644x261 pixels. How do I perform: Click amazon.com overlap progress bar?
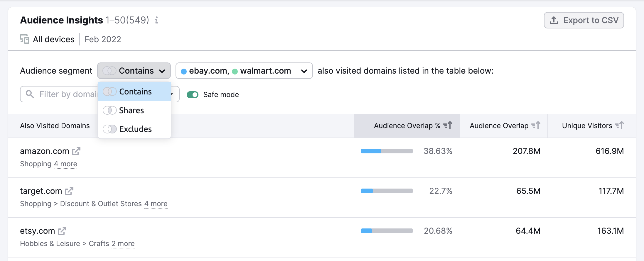click(x=387, y=151)
